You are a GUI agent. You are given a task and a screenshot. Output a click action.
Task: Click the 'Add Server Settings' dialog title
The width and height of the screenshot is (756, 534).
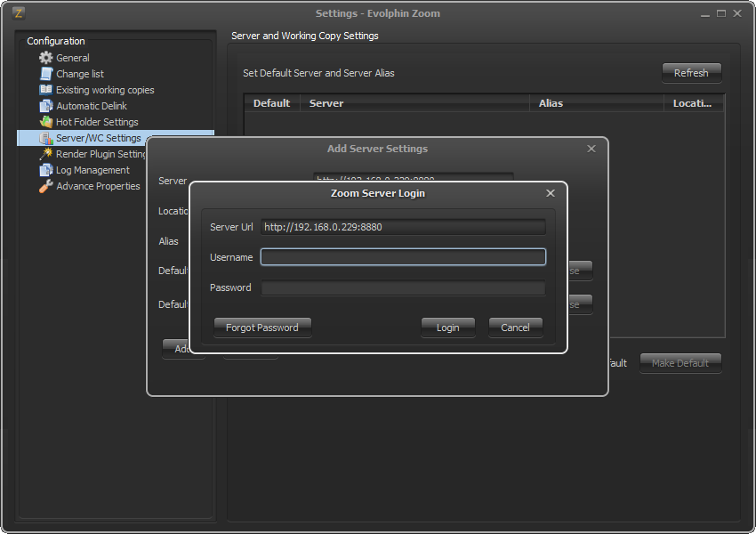coord(377,149)
